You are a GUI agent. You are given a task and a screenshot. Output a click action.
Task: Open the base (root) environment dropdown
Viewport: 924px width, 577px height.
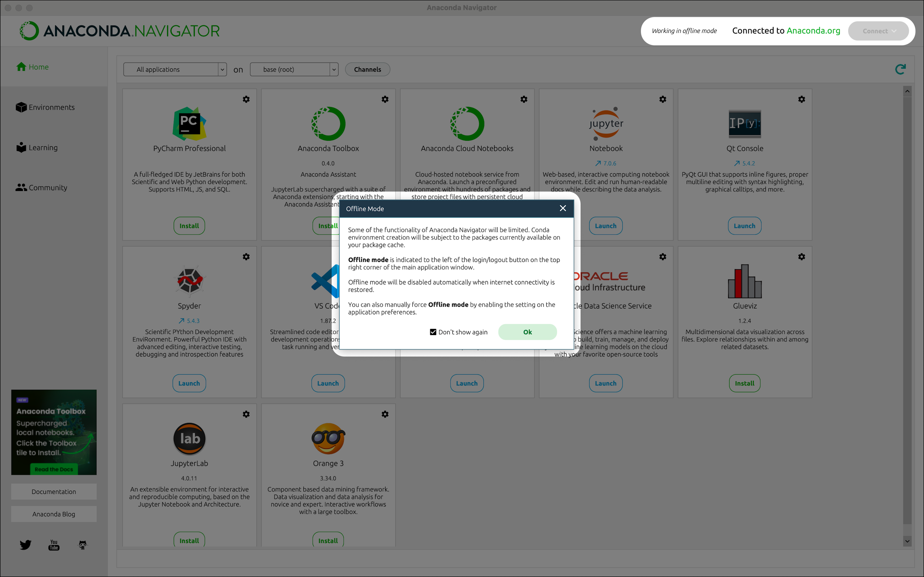[294, 69]
